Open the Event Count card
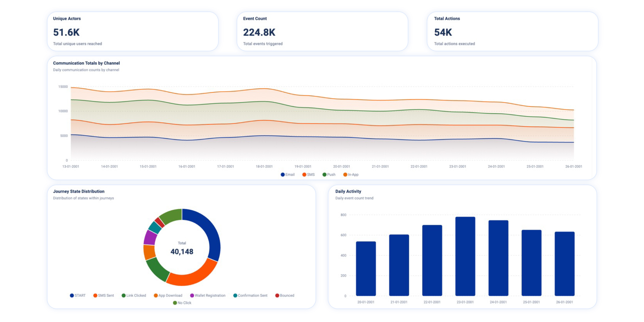The image size is (644, 322). coord(322,31)
